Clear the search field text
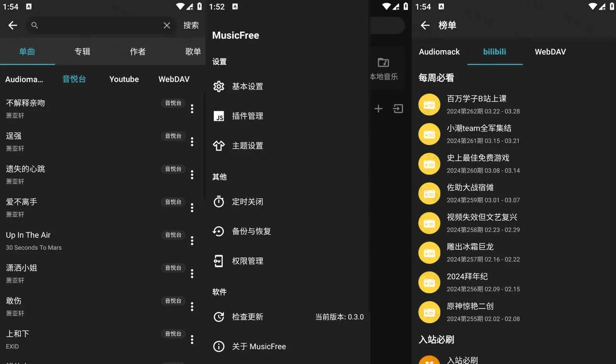 [167, 25]
